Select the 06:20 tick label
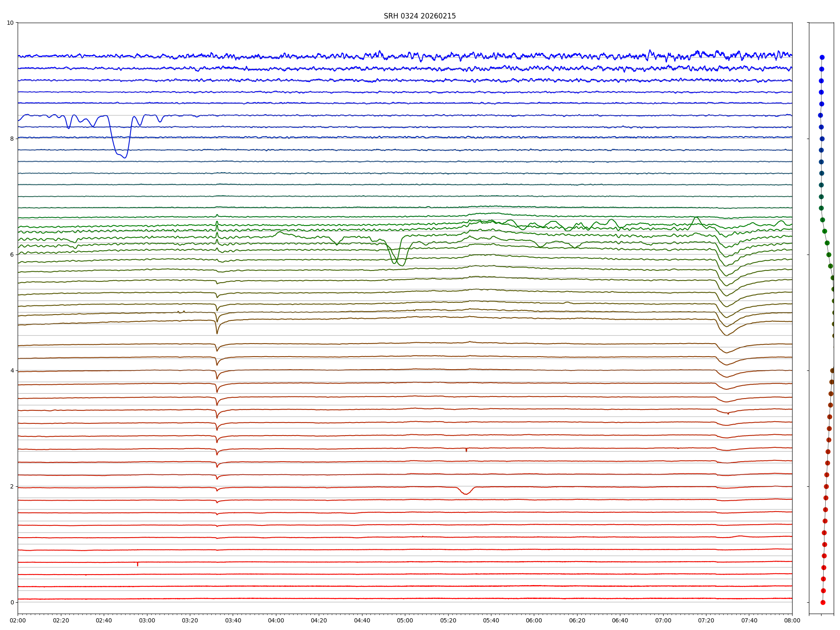Image resolution: width=840 pixels, height=630 pixels. 577,620
